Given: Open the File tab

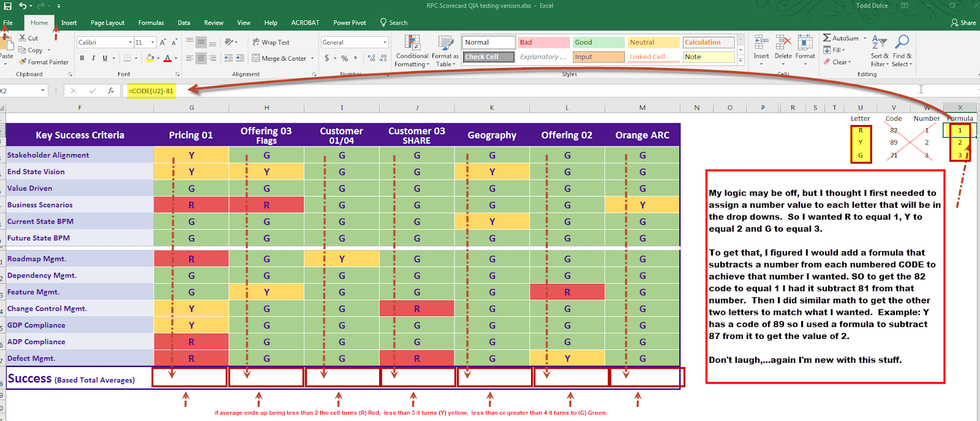Looking at the screenshot, I should click(8, 23).
